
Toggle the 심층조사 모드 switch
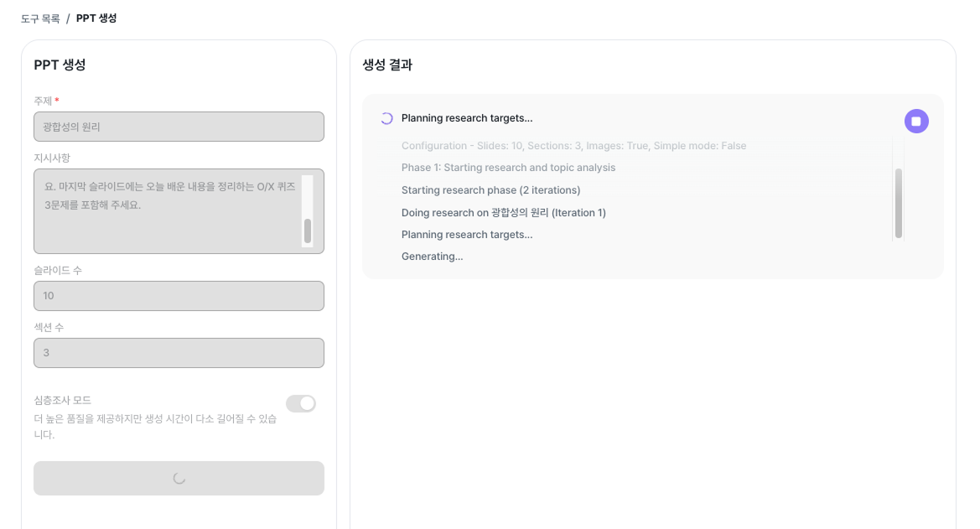pyautogui.click(x=301, y=403)
